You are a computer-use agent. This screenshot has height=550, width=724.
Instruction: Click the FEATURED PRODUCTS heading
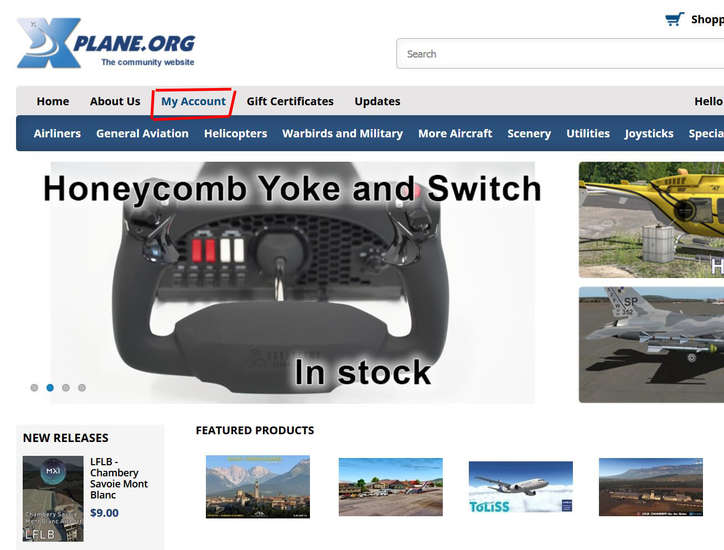[x=255, y=430]
